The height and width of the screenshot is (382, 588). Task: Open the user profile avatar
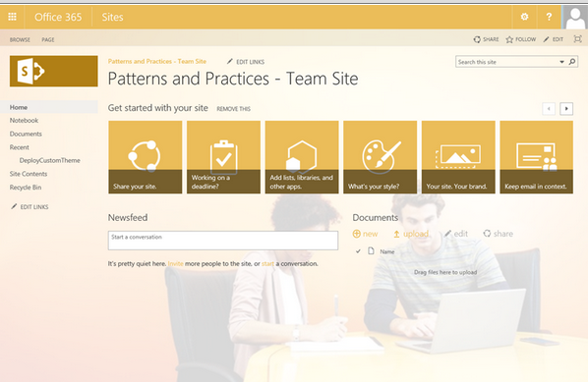pyautogui.click(x=575, y=17)
